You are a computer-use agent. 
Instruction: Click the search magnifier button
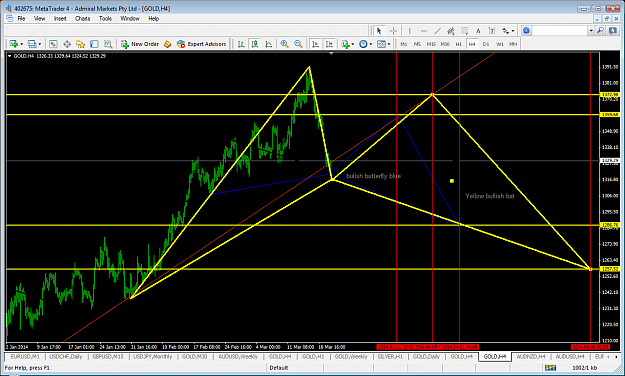click(x=600, y=31)
